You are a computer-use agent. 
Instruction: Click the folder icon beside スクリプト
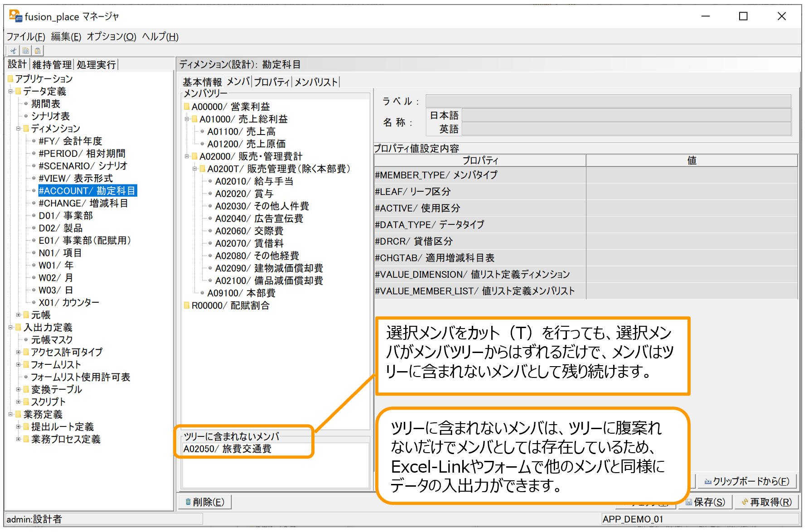pyautogui.click(x=26, y=401)
